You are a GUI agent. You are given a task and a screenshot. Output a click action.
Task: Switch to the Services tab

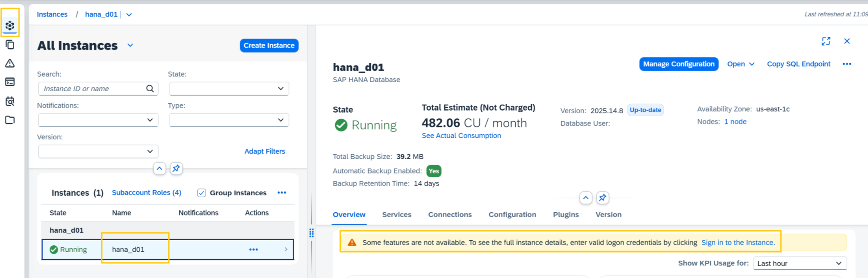pos(397,215)
